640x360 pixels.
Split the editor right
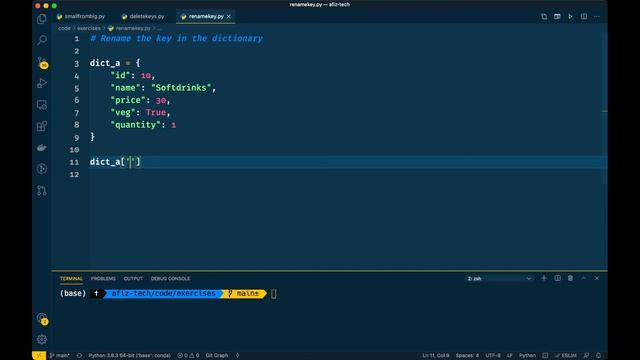584,16
